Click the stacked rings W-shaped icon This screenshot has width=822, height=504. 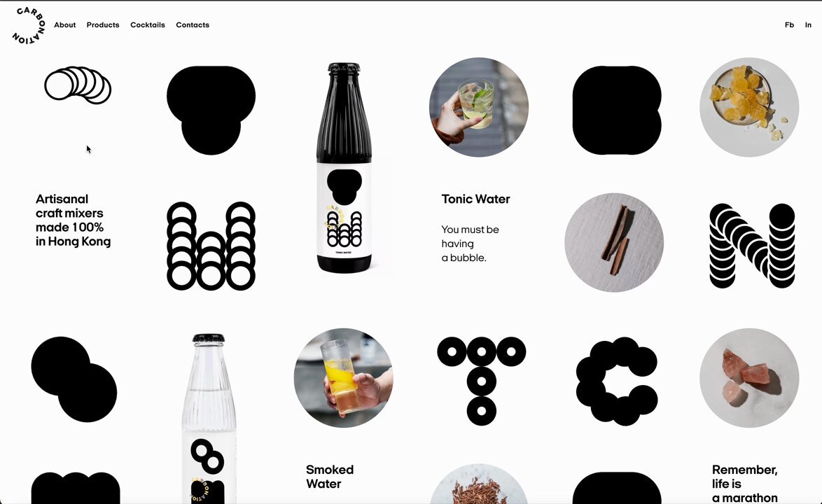pos(211,246)
